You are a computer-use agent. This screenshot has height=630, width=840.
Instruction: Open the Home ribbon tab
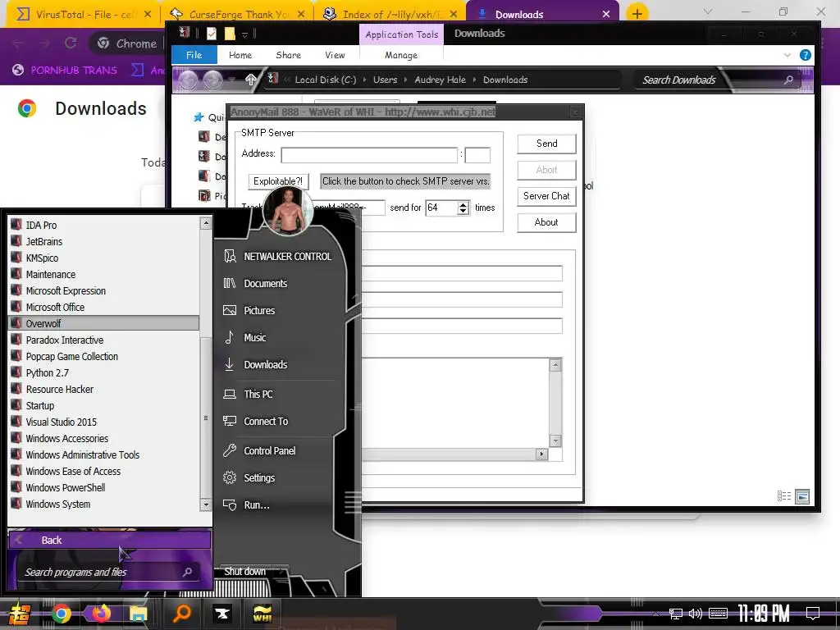click(x=240, y=55)
